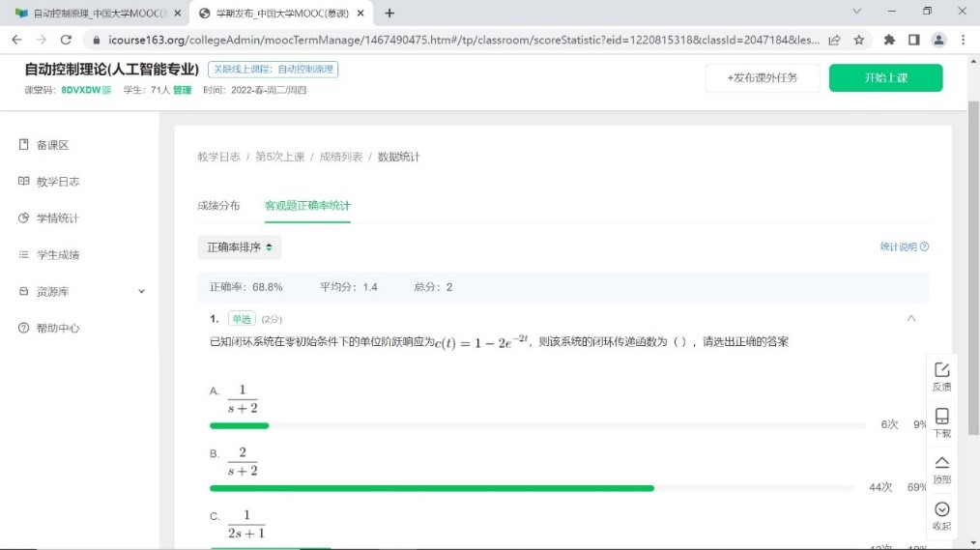Screen dimensions: 980x550
Task: Open 学情统计 in the sidebar
Action: click(x=57, y=218)
